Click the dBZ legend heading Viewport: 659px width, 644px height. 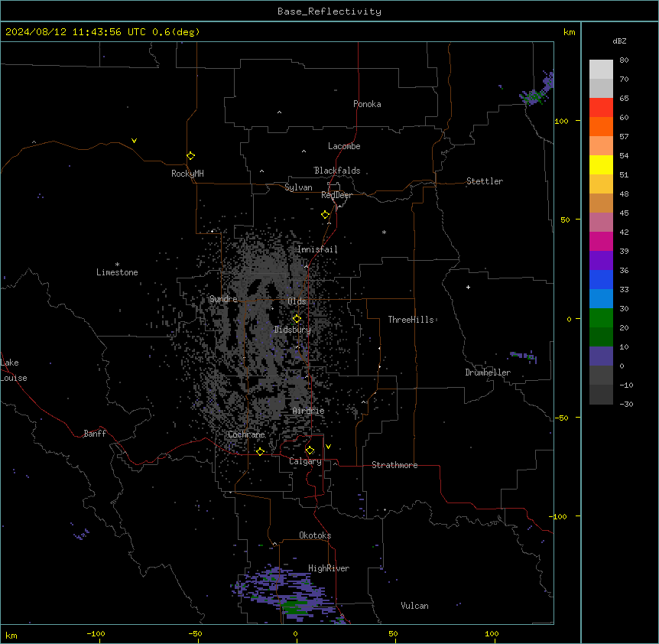(619, 41)
